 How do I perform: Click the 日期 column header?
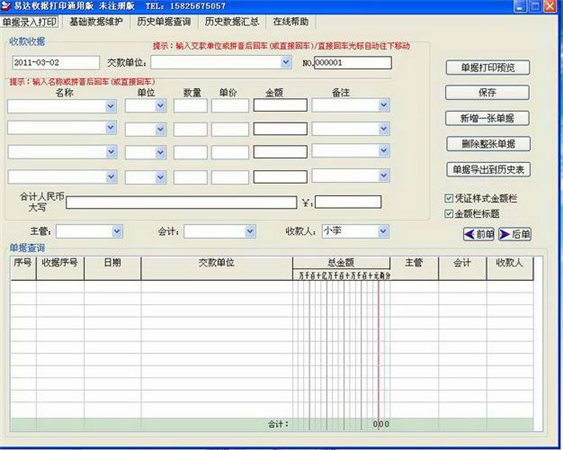tap(112, 268)
